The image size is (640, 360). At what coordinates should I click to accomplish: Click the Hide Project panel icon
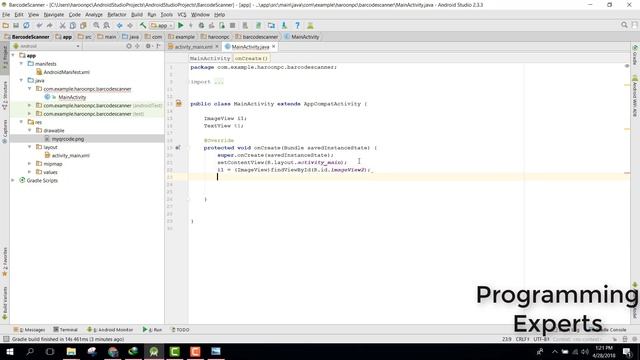point(158,46)
